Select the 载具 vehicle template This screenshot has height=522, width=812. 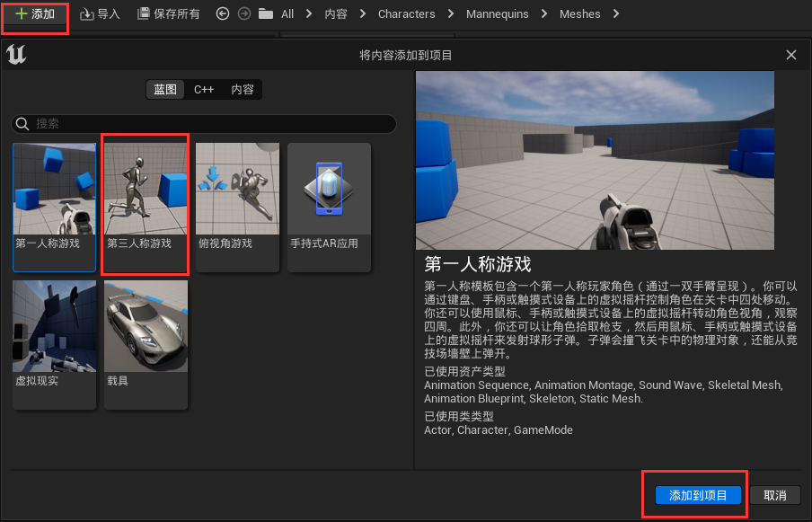coord(146,345)
